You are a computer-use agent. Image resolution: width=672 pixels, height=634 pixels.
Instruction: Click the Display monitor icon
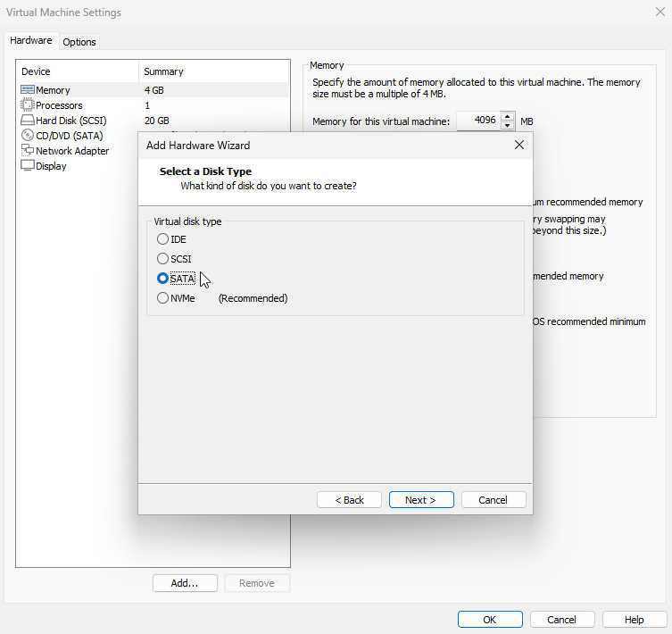coord(28,166)
